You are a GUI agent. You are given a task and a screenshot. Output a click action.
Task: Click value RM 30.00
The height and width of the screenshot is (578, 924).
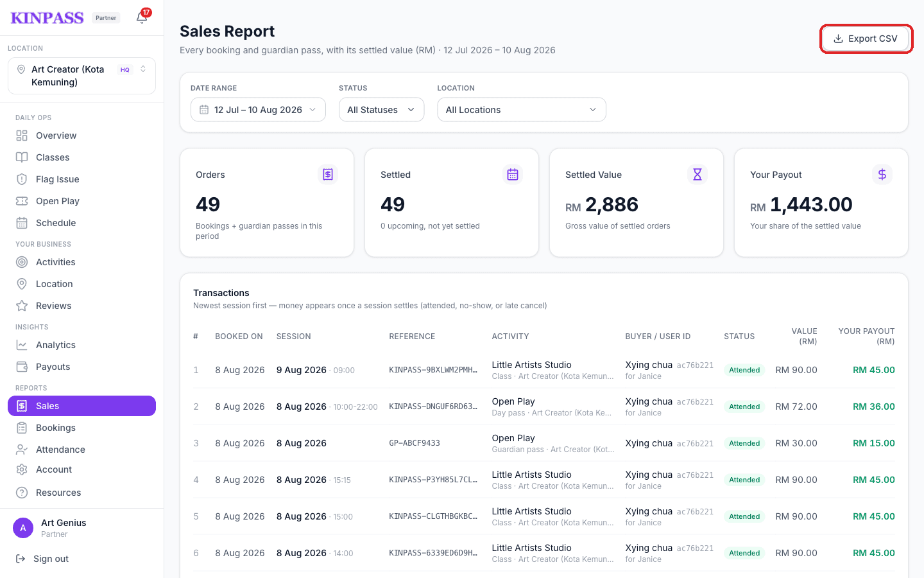pyautogui.click(x=796, y=443)
